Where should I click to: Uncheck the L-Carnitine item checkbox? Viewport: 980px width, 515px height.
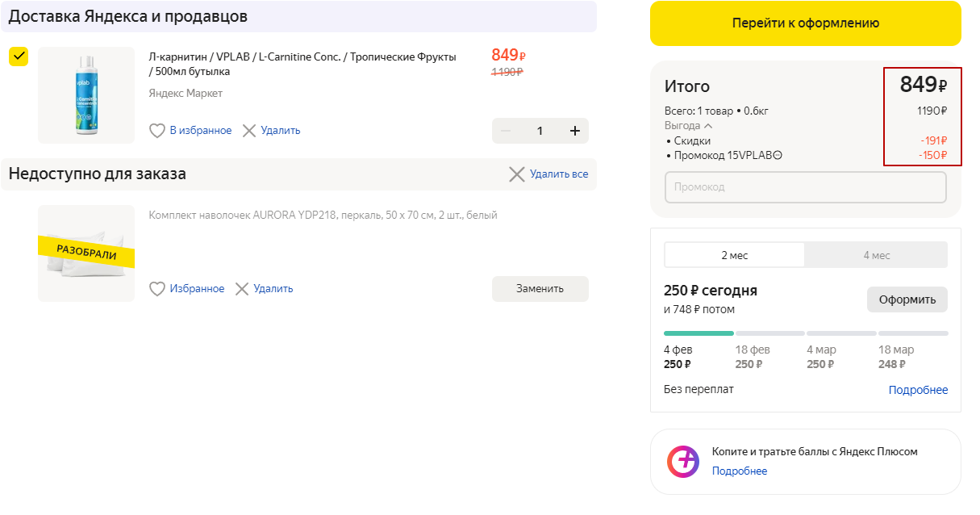(19, 57)
